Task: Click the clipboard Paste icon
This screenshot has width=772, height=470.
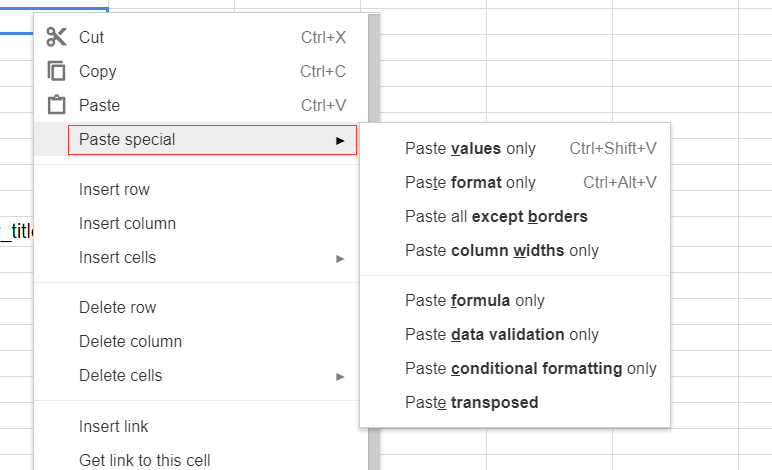Action: 56,105
